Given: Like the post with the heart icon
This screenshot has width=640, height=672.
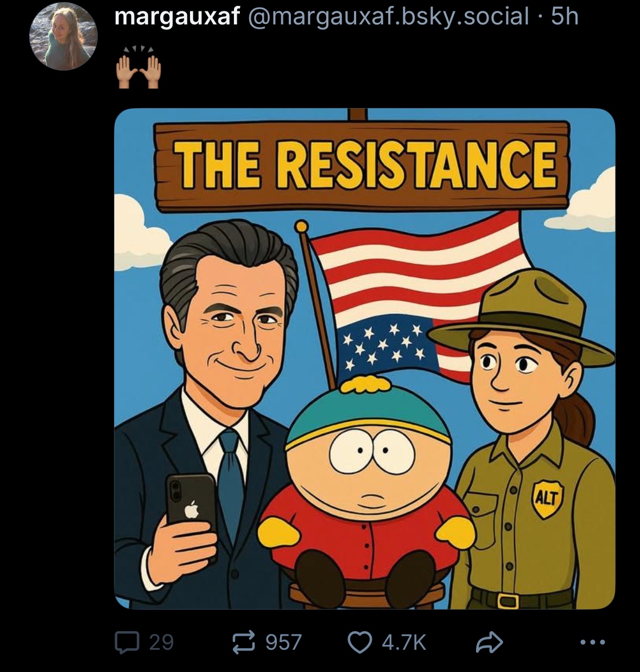Looking at the screenshot, I should click(x=359, y=642).
